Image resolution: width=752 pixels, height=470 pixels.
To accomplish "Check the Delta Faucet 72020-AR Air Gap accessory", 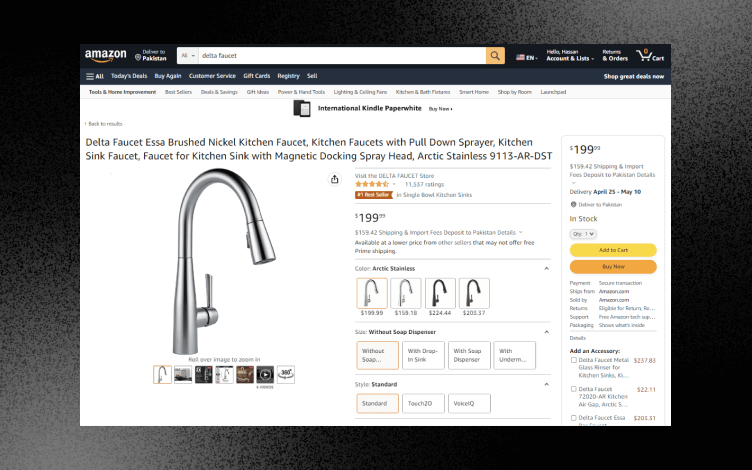I will pos(574,389).
